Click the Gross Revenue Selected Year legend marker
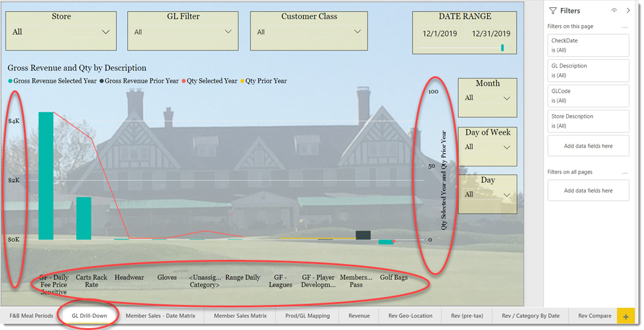This screenshot has height=330, width=644. point(10,81)
